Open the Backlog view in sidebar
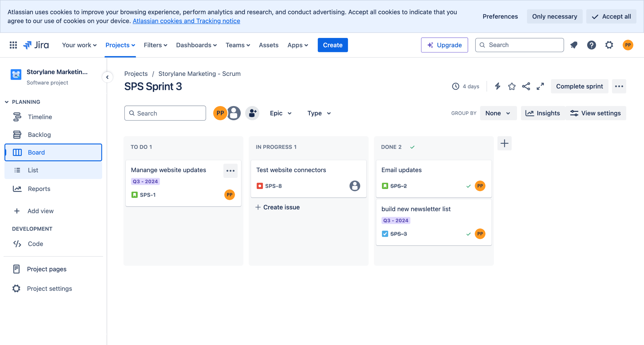 pos(39,135)
